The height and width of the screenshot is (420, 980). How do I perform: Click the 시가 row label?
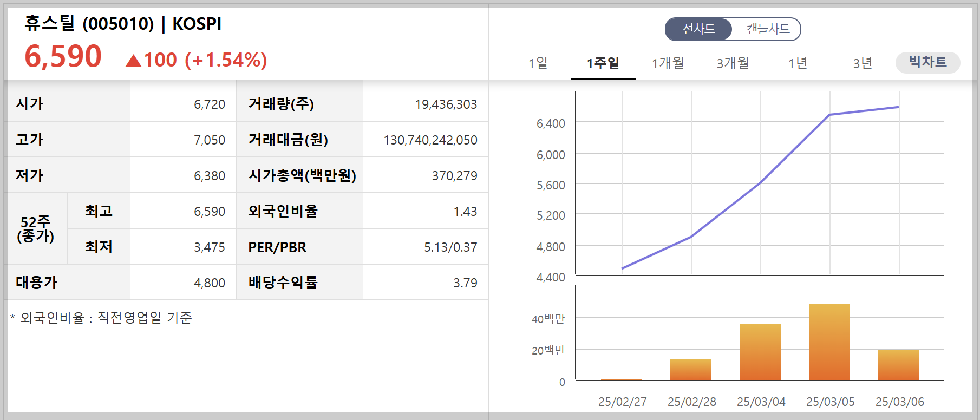[29, 104]
